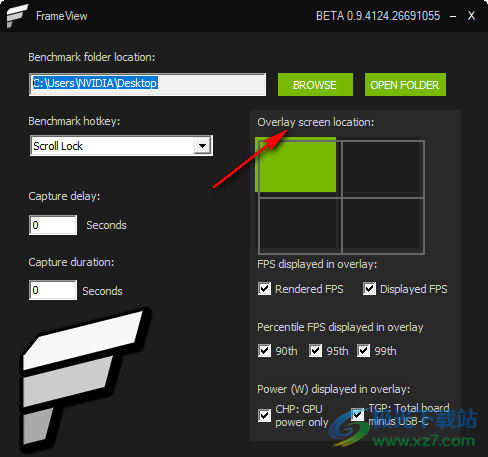Select top-left overlay screen location

tap(296, 165)
